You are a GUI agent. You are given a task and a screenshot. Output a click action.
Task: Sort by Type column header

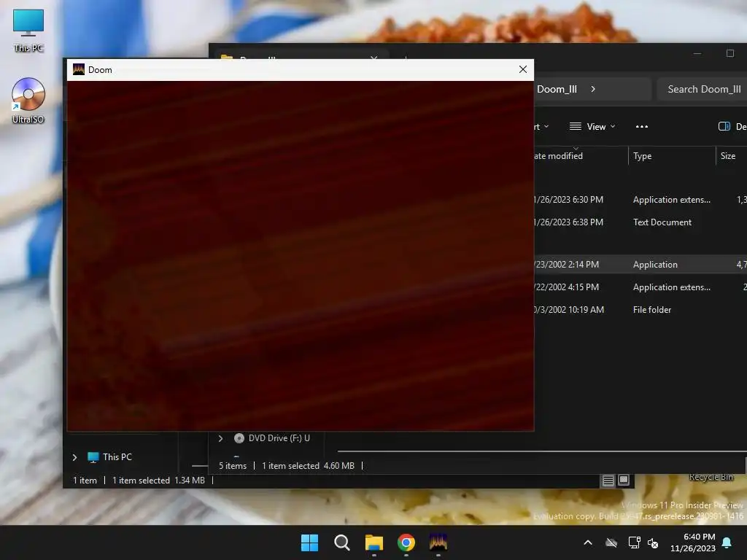point(672,156)
